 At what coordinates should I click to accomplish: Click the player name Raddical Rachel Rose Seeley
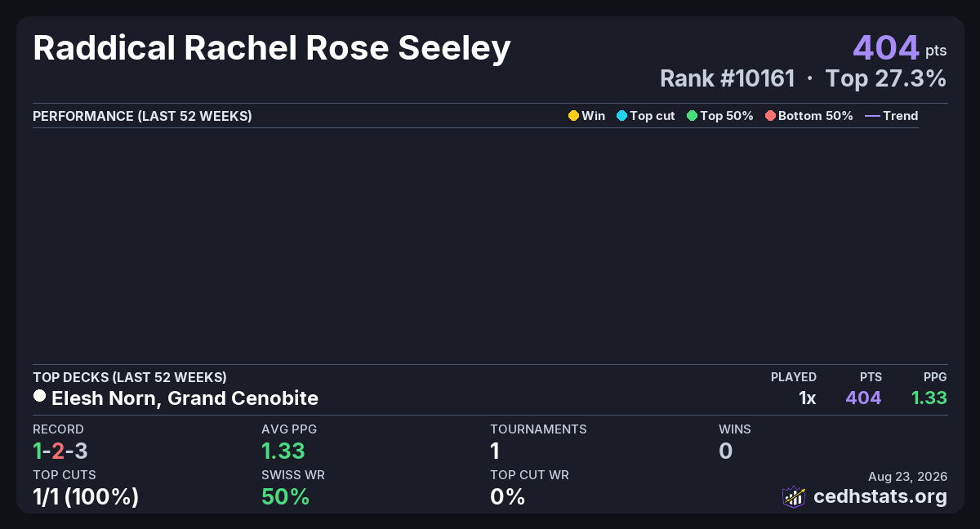(x=272, y=49)
